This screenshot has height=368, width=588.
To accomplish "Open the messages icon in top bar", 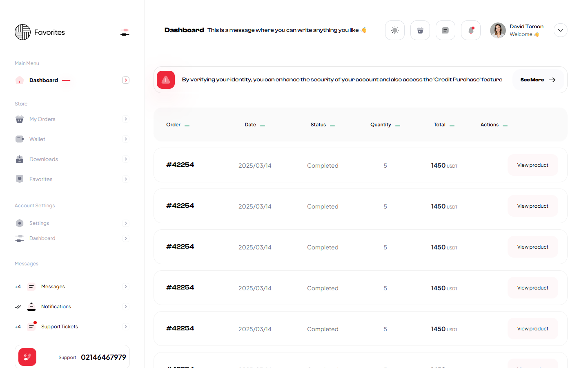I will click(445, 30).
